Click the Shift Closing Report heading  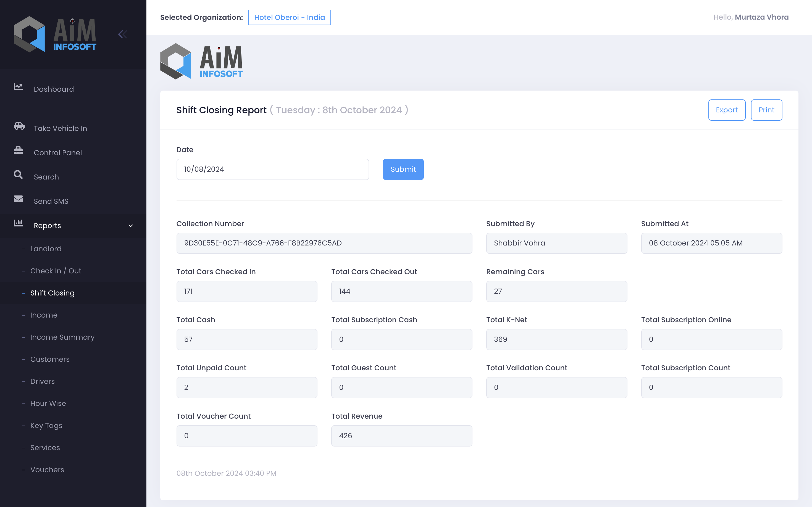[221, 110]
